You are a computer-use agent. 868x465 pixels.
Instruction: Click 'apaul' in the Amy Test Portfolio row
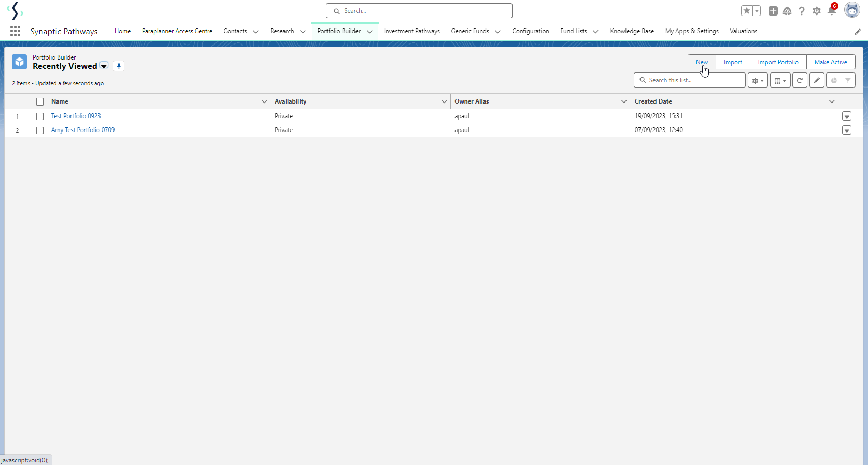[x=462, y=130]
